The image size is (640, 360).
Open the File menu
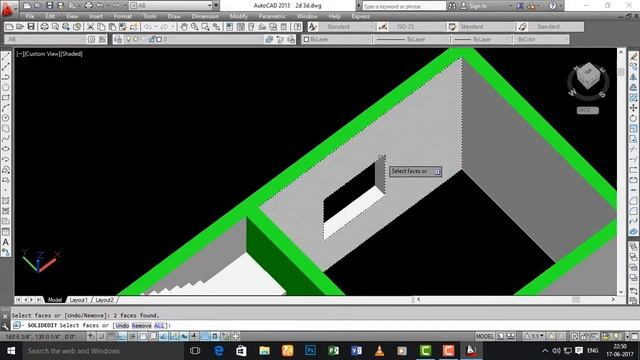30,16
